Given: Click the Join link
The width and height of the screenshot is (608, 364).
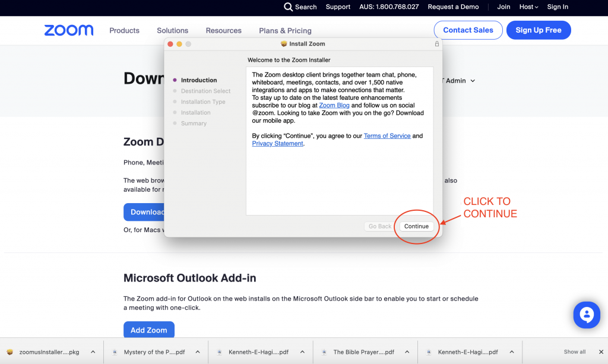Looking at the screenshot, I should coord(503,7).
